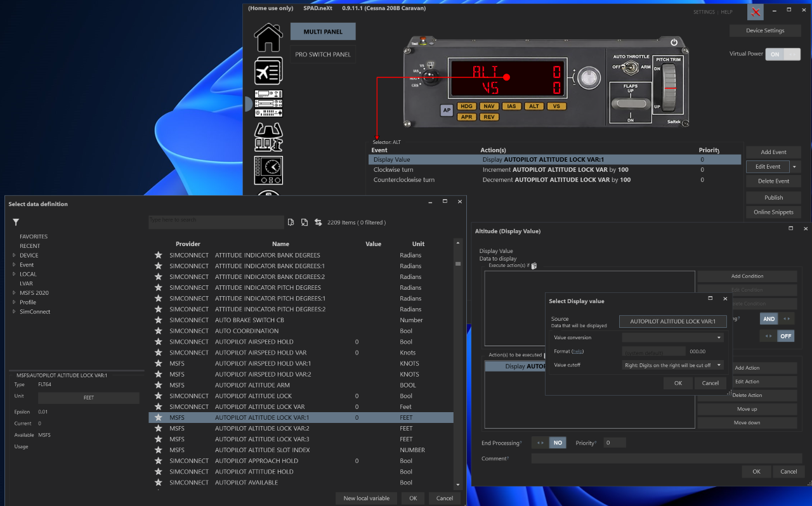The width and height of the screenshot is (812, 506).
Task: Click the Type here to search field
Action: (216, 222)
